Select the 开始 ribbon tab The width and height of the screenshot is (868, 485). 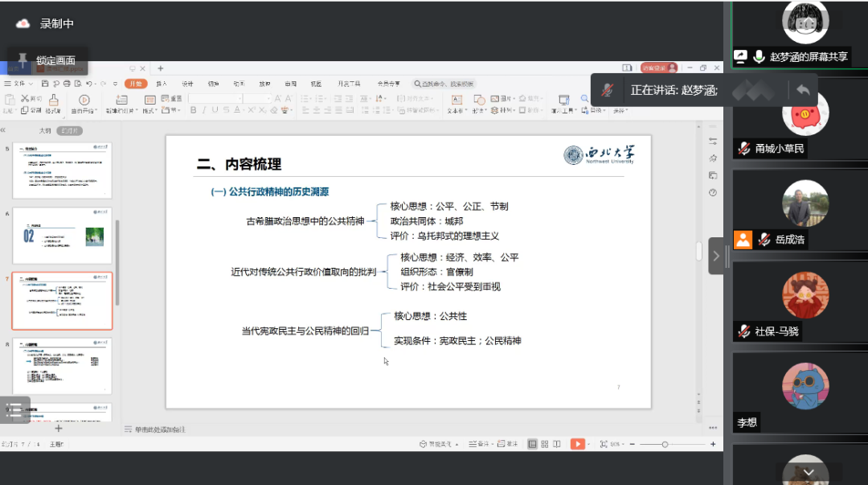(x=135, y=84)
